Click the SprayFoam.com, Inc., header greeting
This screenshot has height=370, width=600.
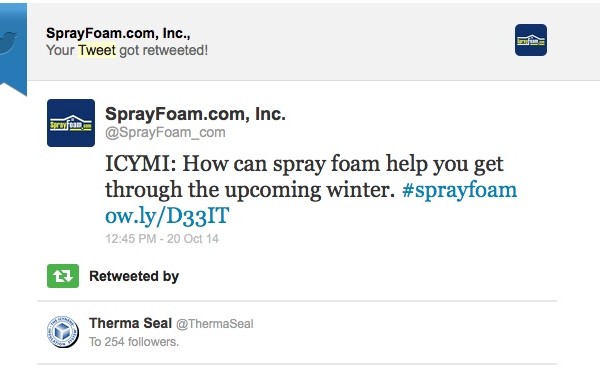click(x=118, y=33)
